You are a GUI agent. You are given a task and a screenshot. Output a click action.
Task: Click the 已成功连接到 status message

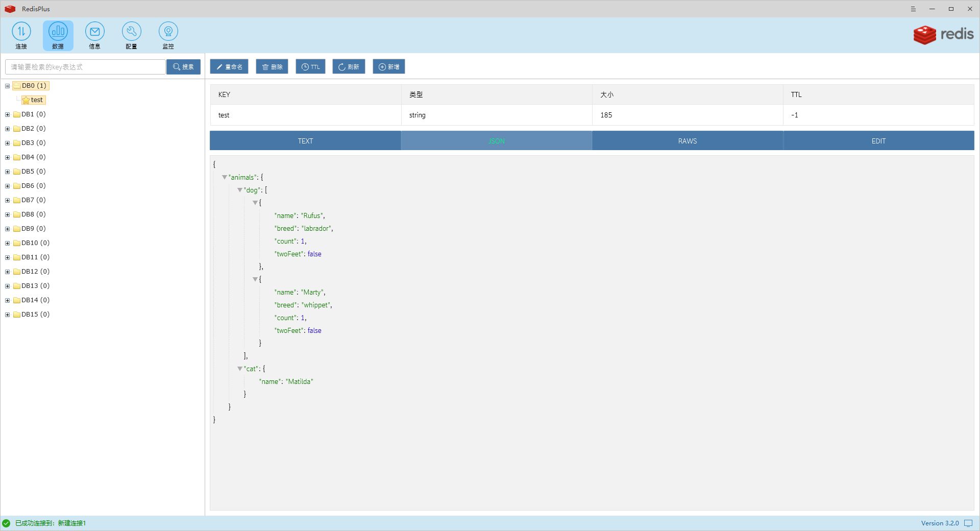point(51,523)
